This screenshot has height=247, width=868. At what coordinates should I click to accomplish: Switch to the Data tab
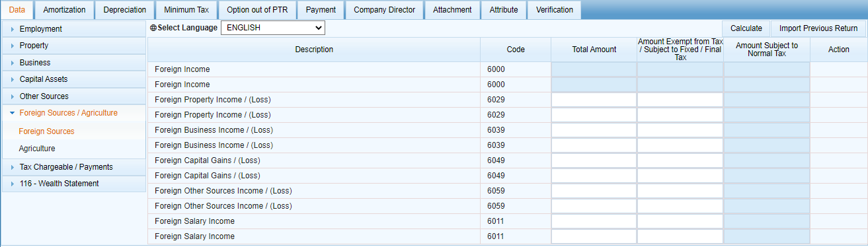click(17, 10)
